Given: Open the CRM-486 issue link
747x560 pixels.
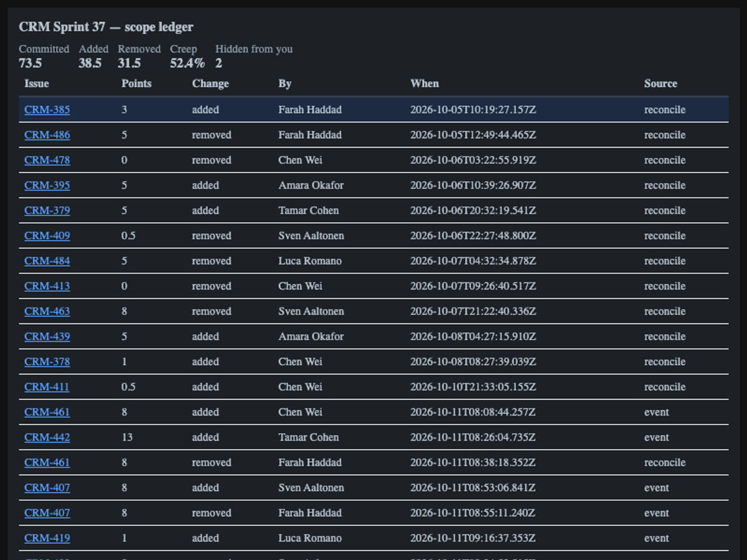Looking at the screenshot, I should click(x=47, y=135).
